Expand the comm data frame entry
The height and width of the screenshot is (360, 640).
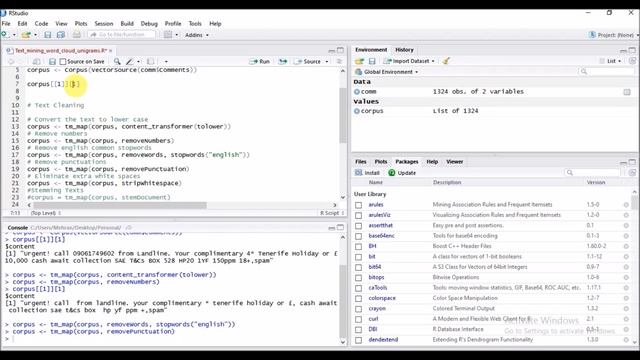click(357, 92)
